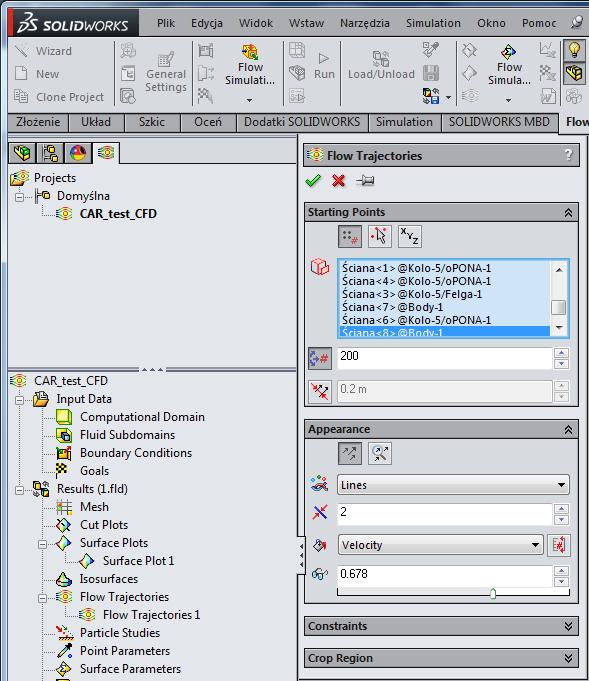Open the Lines draw style dropdown

click(453, 485)
